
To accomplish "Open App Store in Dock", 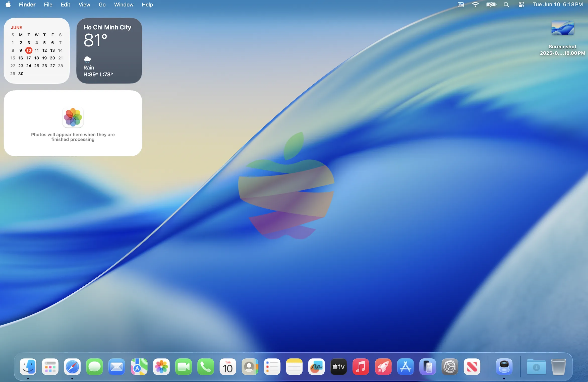I will point(405,367).
